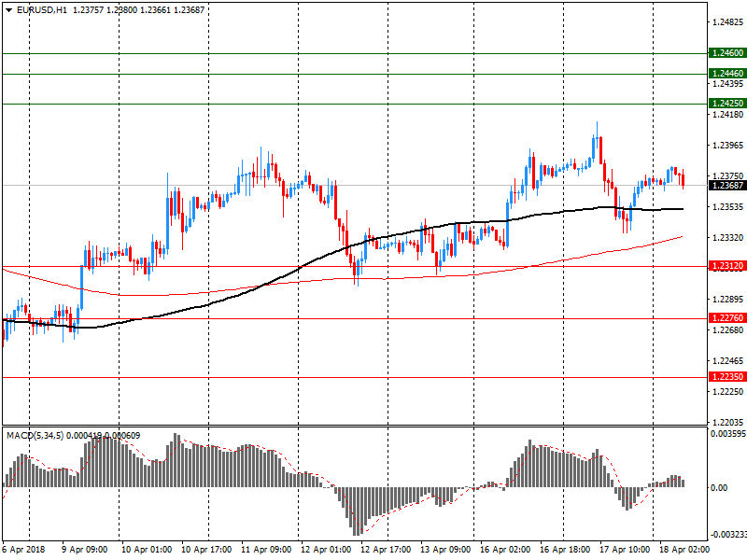Select the MACD scale minimum value -0.003233
The image size is (747, 560).
(x=727, y=534)
